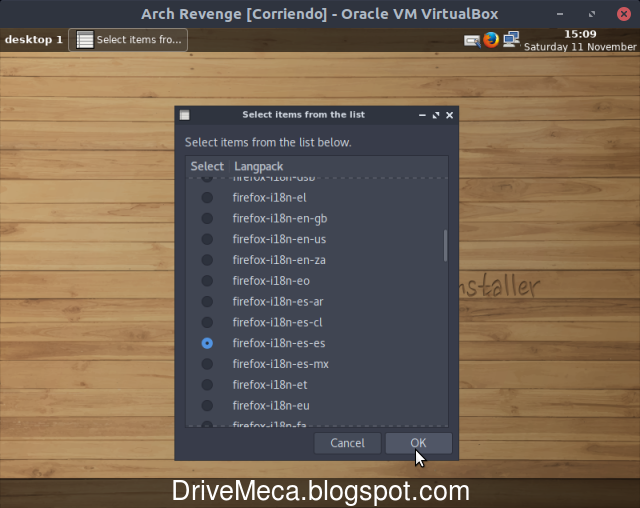
Task: Confirm selection with the OK button
Action: [418, 443]
